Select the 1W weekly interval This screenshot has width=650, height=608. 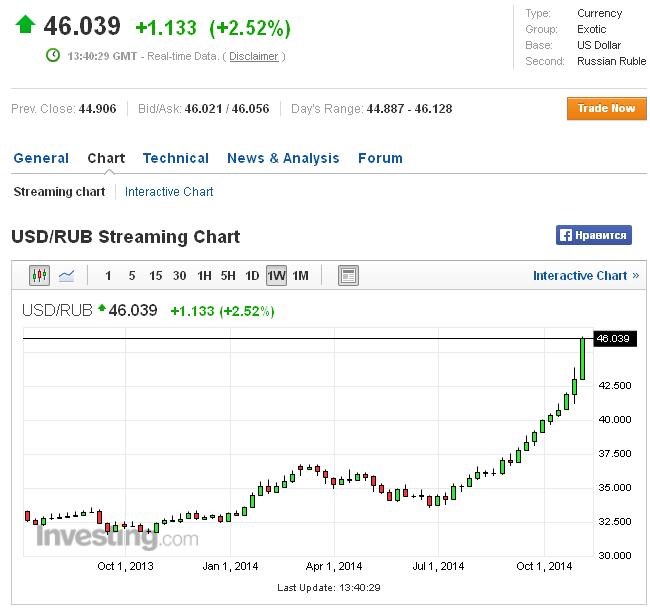276,276
